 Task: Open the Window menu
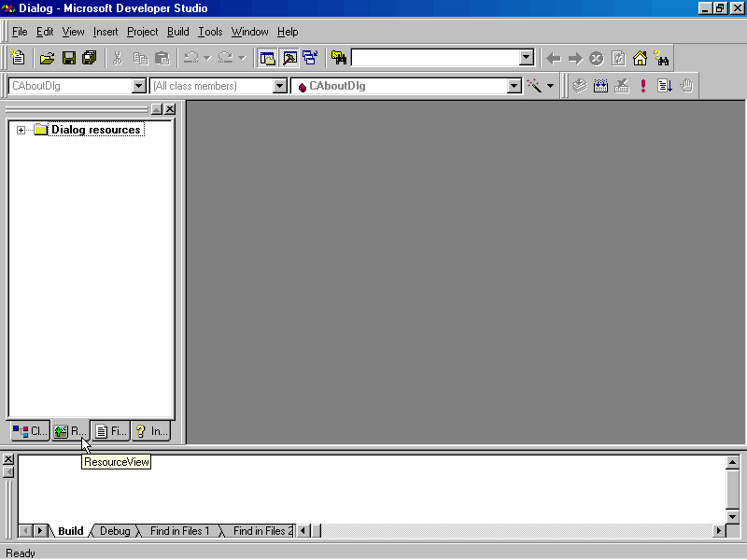(249, 32)
